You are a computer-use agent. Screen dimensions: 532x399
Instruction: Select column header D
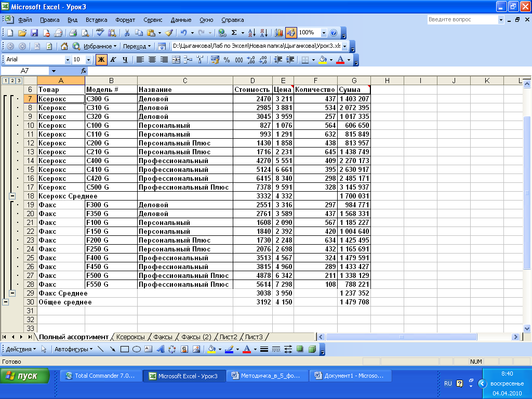coord(252,81)
